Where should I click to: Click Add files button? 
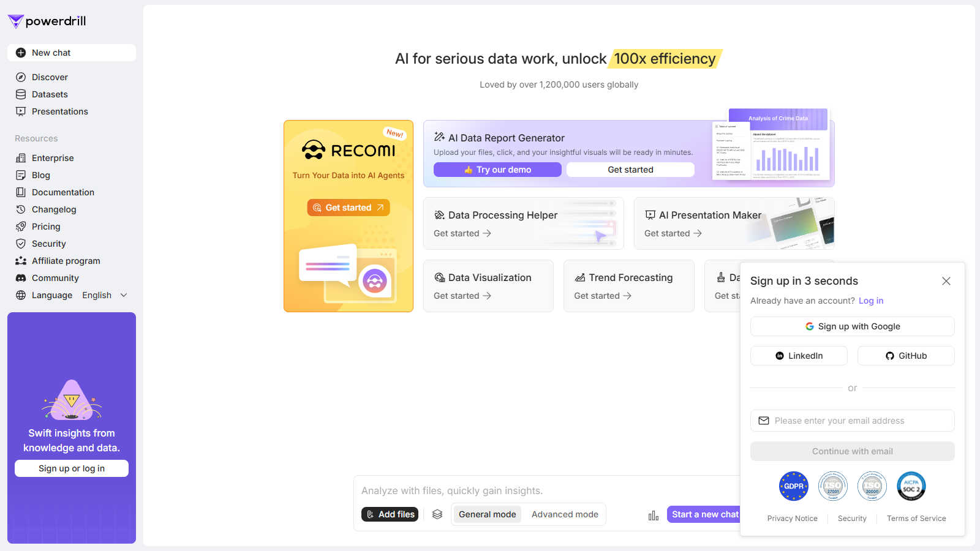coord(390,514)
